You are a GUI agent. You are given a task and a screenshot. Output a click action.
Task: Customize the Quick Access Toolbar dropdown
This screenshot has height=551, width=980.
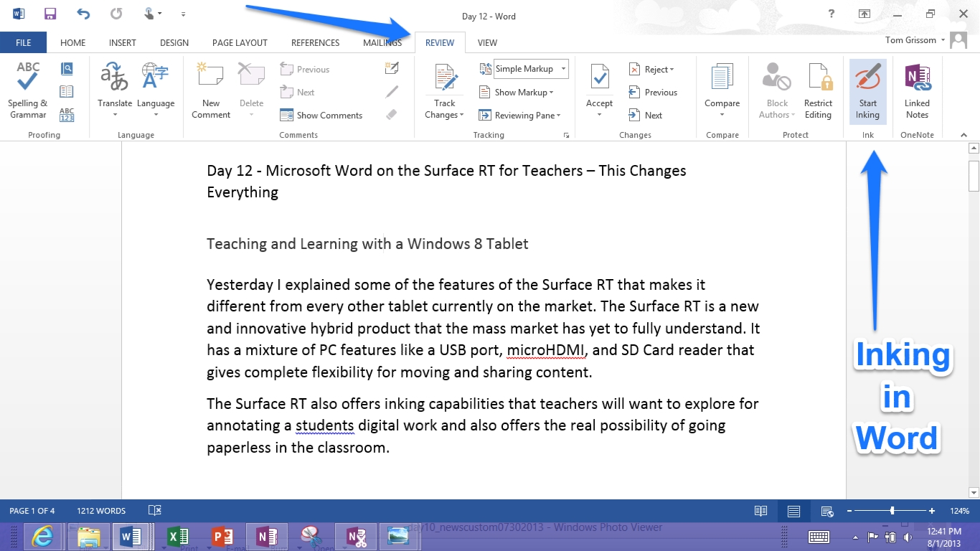tap(183, 14)
